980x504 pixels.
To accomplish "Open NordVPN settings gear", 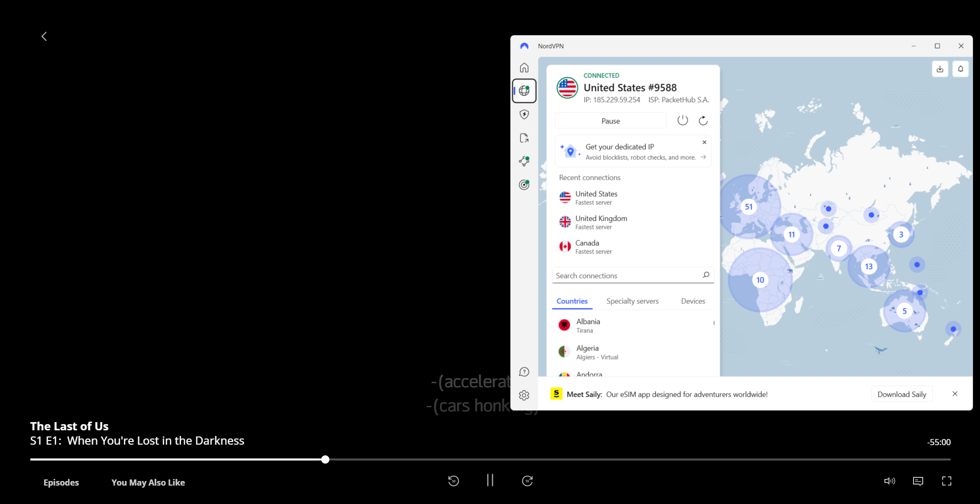I will click(x=524, y=396).
